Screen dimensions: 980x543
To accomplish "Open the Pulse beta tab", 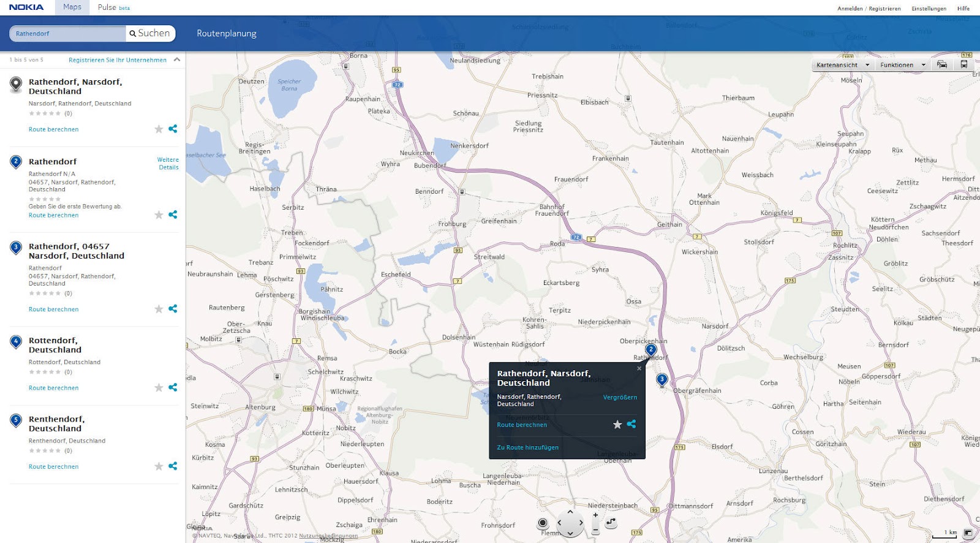I will coord(114,7).
